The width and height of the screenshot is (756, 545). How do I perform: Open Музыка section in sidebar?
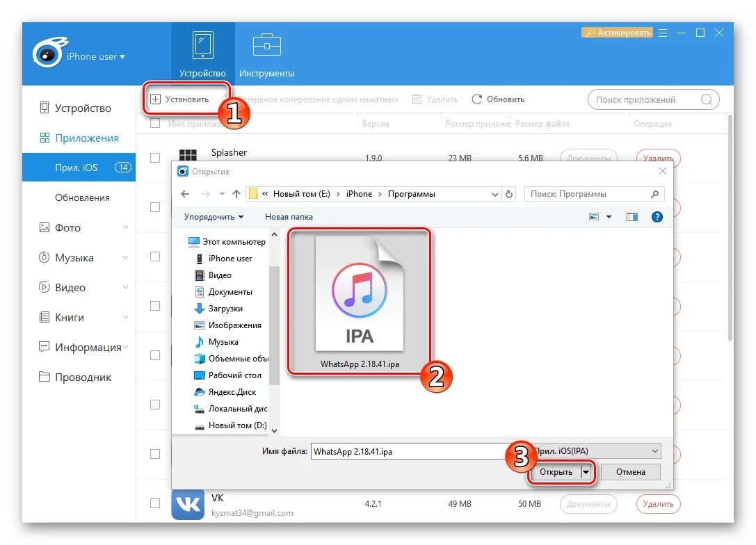click(x=74, y=257)
